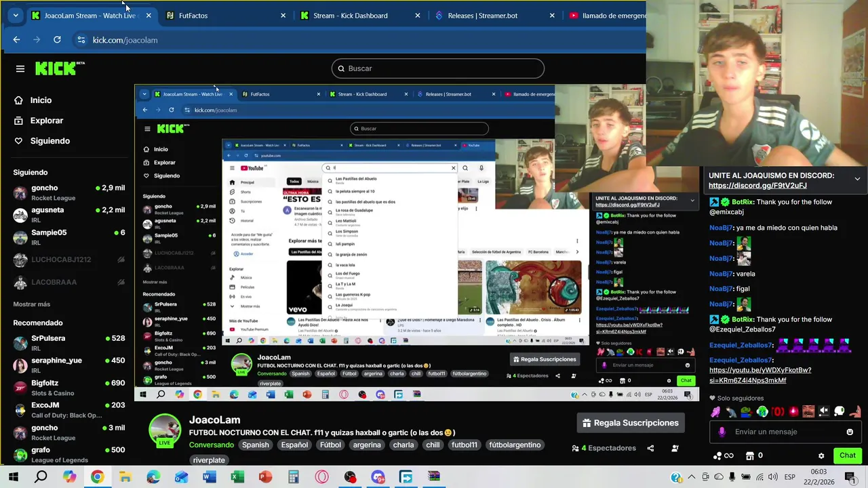Click the share stream icon
This screenshot has width=868, height=488.
pos(651,448)
